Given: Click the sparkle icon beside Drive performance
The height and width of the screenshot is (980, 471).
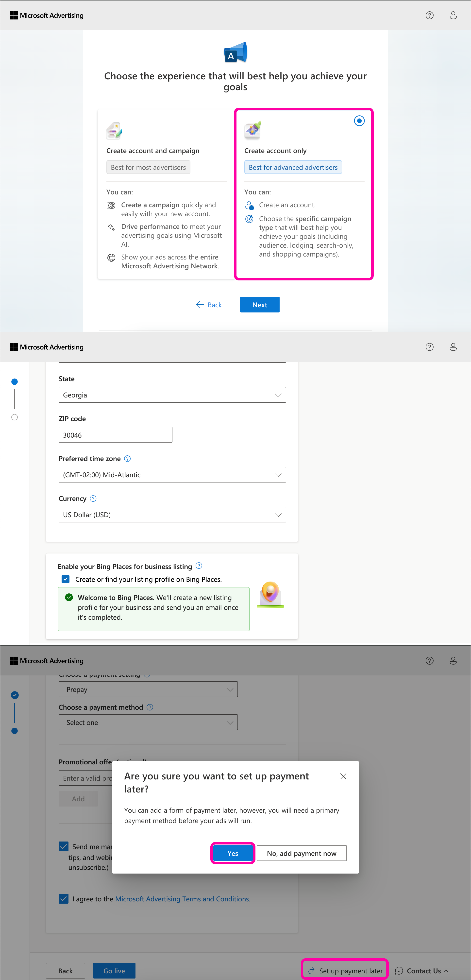Looking at the screenshot, I should click(111, 227).
